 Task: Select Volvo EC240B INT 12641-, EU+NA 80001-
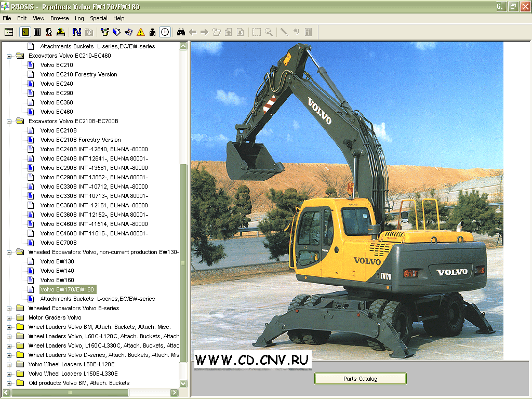[94, 158]
